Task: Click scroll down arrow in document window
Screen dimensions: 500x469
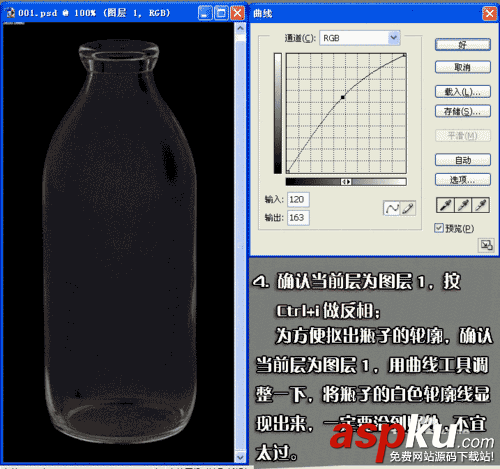Action: (240, 457)
